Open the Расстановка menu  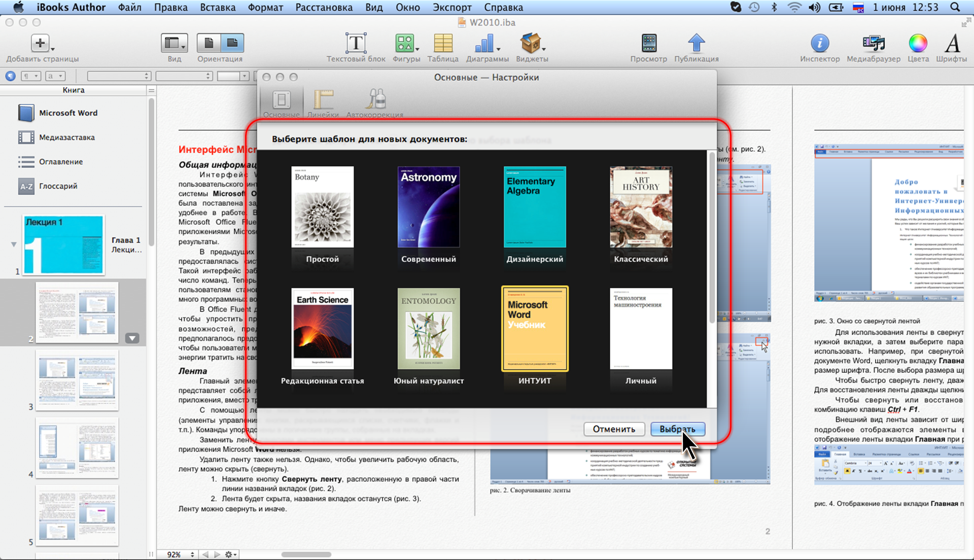tap(324, 7)
